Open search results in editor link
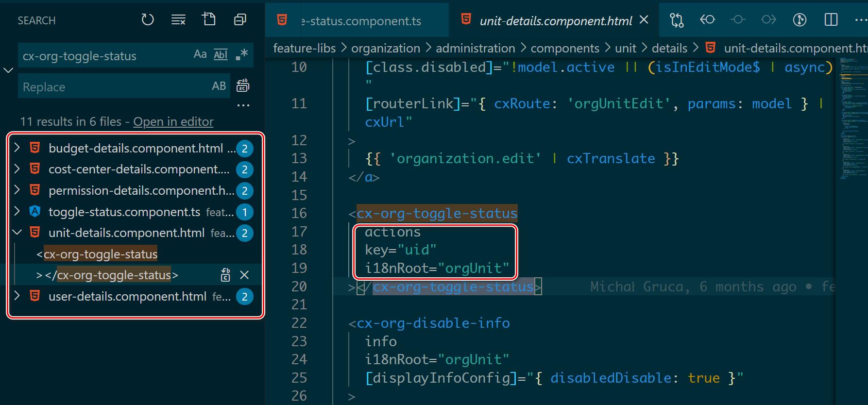The height and width of the screenshot is (405, 868). click(x=173, y=121)
